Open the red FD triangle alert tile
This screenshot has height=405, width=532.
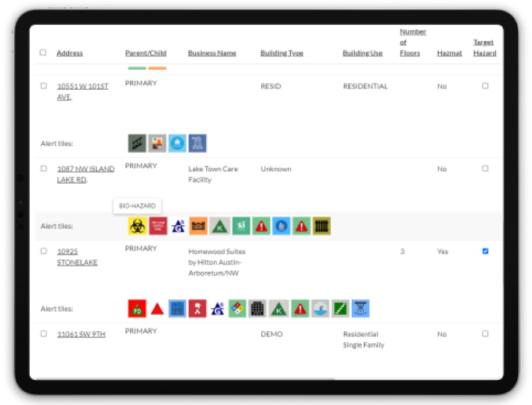pos(138,308)
